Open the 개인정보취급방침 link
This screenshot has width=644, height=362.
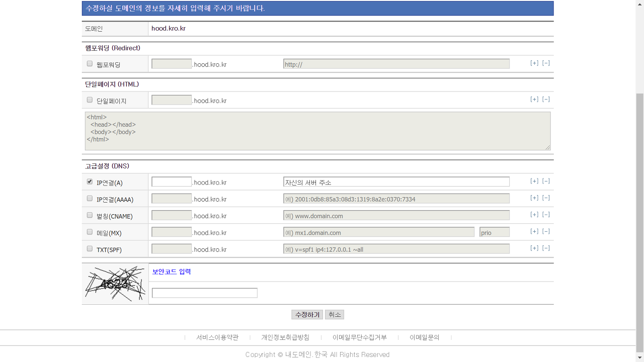pos(285,337)
